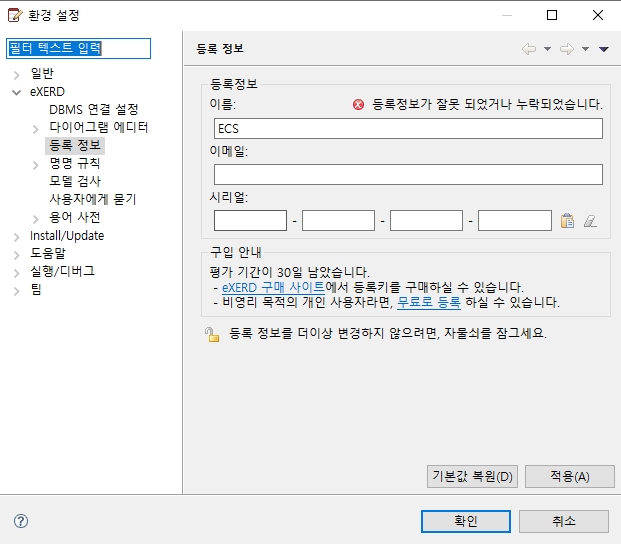Maximize the 환경 설정 window
The image size is (621, 544).
(552, 15)
